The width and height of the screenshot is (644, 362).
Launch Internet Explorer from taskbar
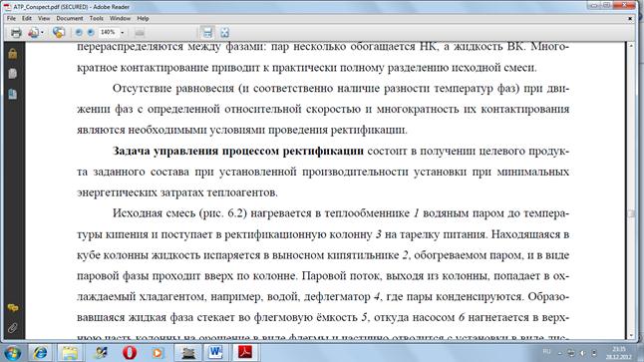pyautogui.click(x=40, y=353)
